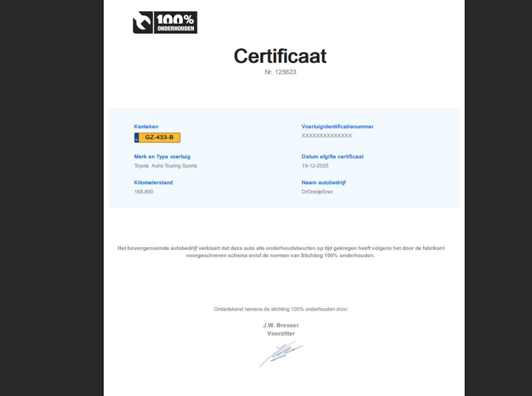
Task: Click the wrench icon in the logo
Action: tap(143, 22)
